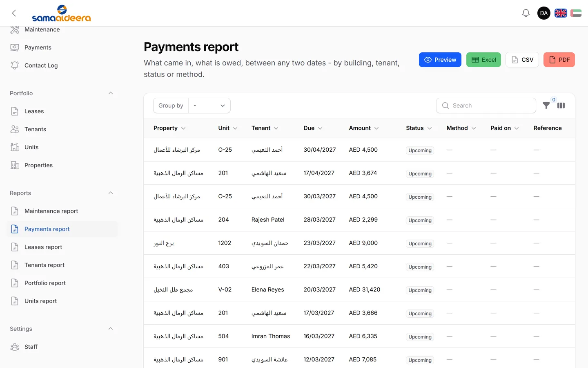Viewport: 588px width, 368px height.
Task: Focus the Search input field
Action: [x=486, y=105]
